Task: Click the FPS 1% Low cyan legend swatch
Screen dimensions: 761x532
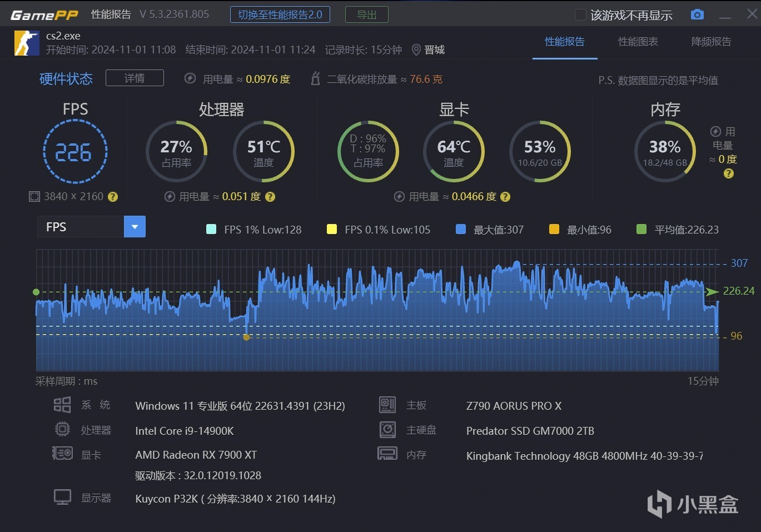Action: [x=211, y=229]
